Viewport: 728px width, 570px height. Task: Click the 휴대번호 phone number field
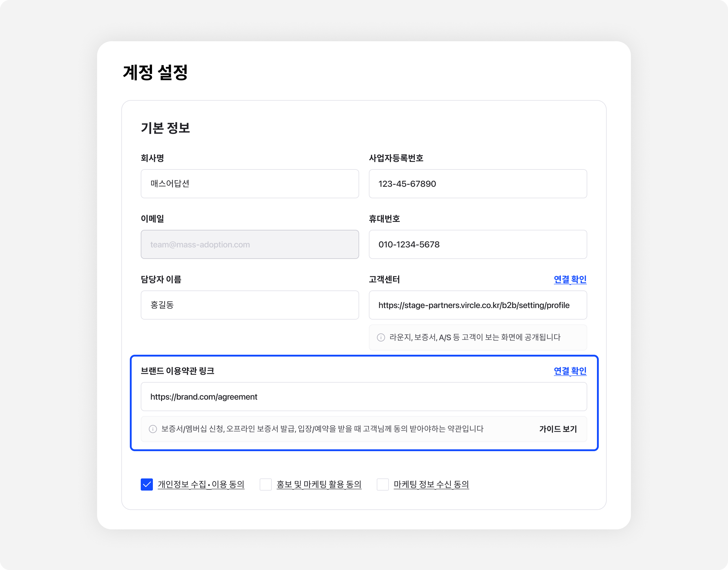click(478, 244)
